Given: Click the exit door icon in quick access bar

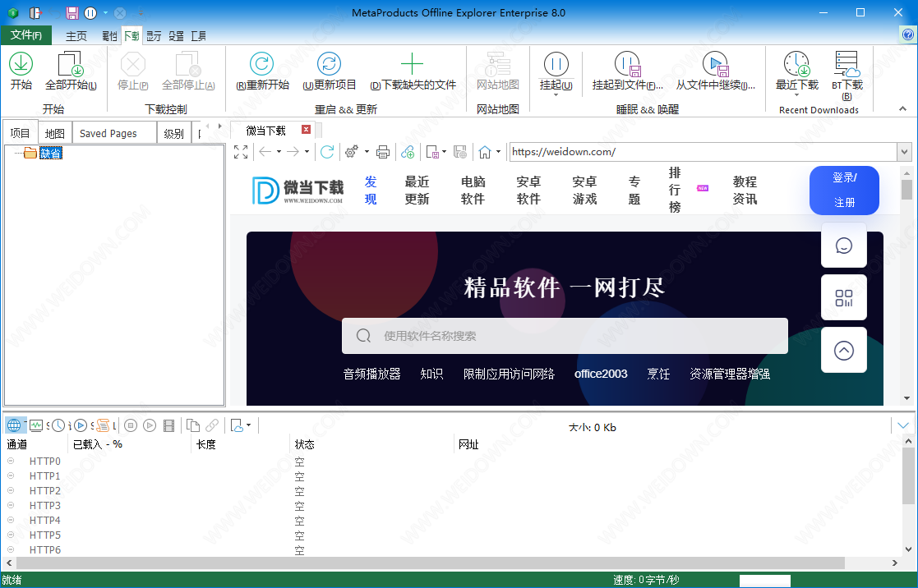Looking at the screenshot, I should point(36,13).
